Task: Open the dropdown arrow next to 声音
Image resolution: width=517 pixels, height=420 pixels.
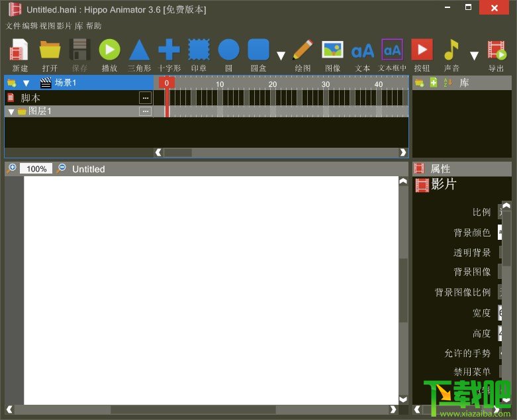Action: (x=474, y=56)
